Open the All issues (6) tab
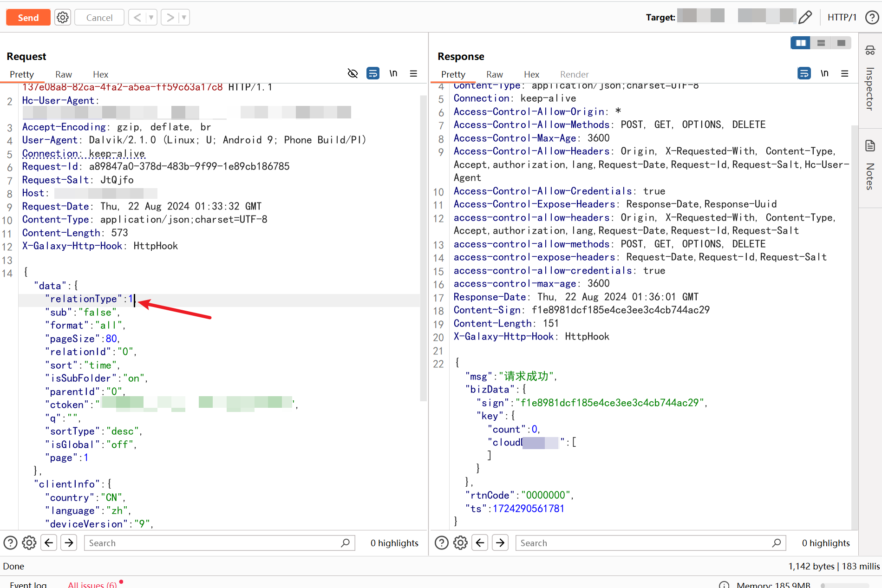 click(92, 584)
